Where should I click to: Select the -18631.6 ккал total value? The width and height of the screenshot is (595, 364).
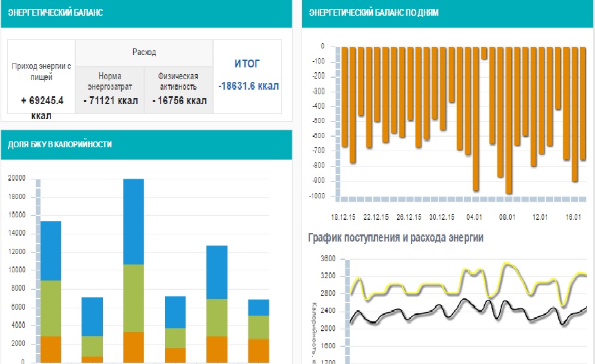248,86
